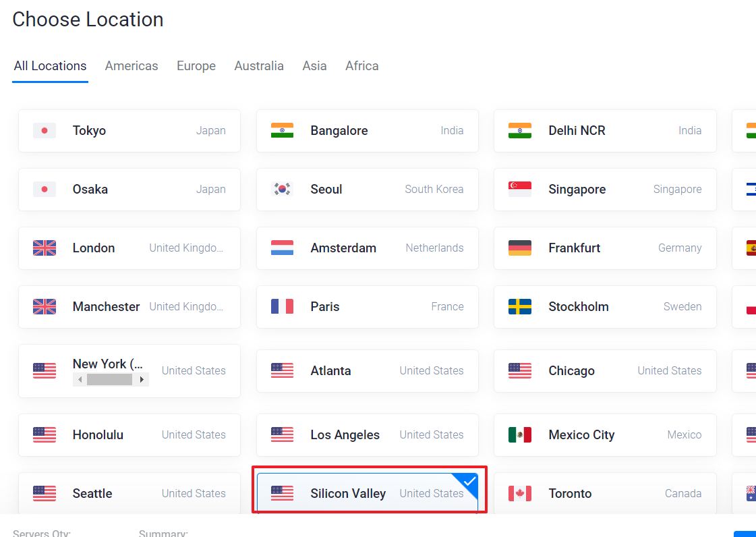
Task: Click the UK flag next to Manchester
Action: [45, 307]
